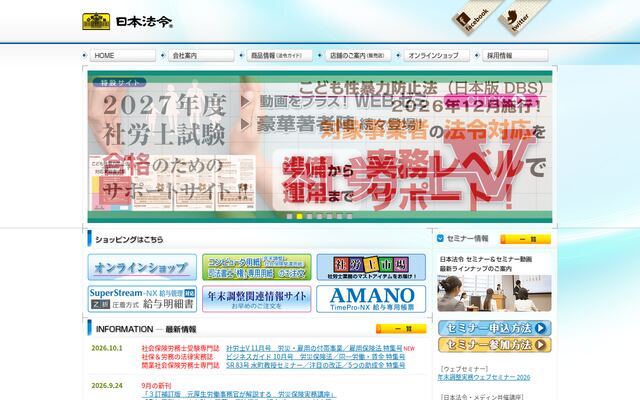Select the highlighted yellow carousel dot
Image resolution: width=640 pixels, height=400 pixels.
click(299, 216)
